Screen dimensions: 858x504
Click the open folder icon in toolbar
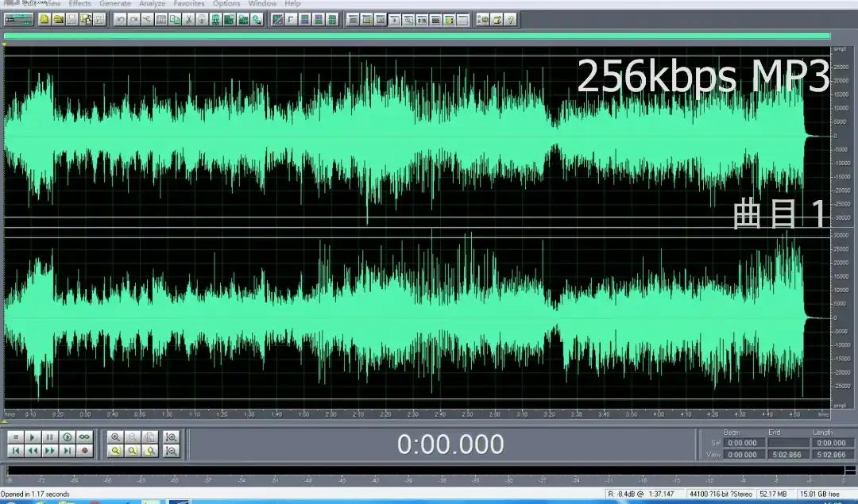58,19
